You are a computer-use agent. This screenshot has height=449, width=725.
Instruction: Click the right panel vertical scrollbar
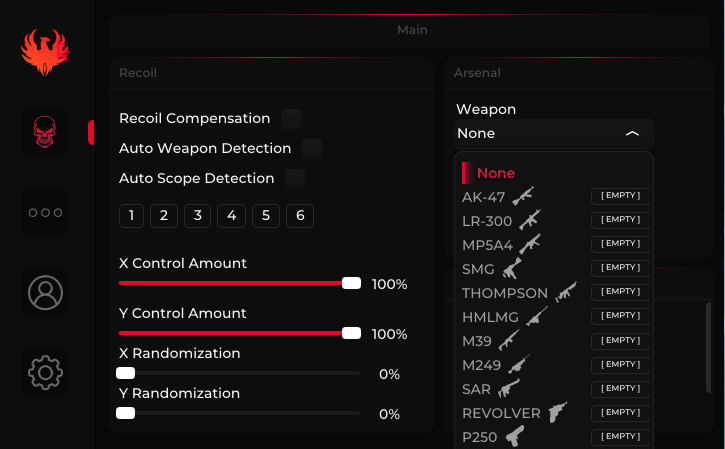[x=709, y=350]
